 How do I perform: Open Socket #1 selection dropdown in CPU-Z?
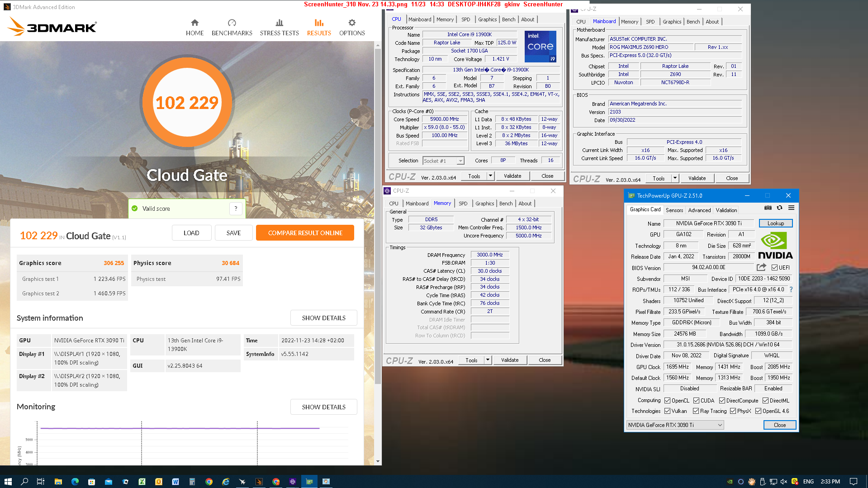pyautogui.click(x=443, y=161)
